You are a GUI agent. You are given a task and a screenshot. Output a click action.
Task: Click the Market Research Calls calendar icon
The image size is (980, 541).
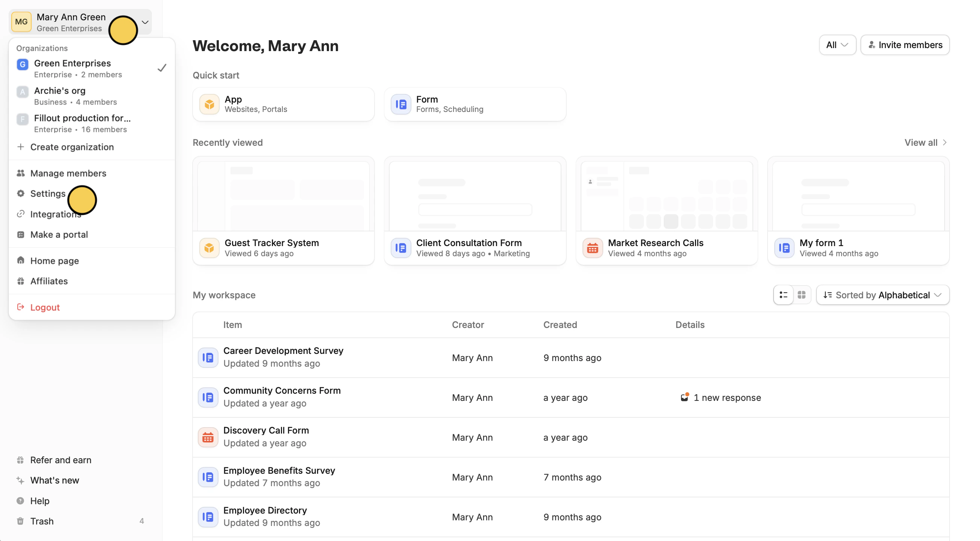[x=592, y=248]
